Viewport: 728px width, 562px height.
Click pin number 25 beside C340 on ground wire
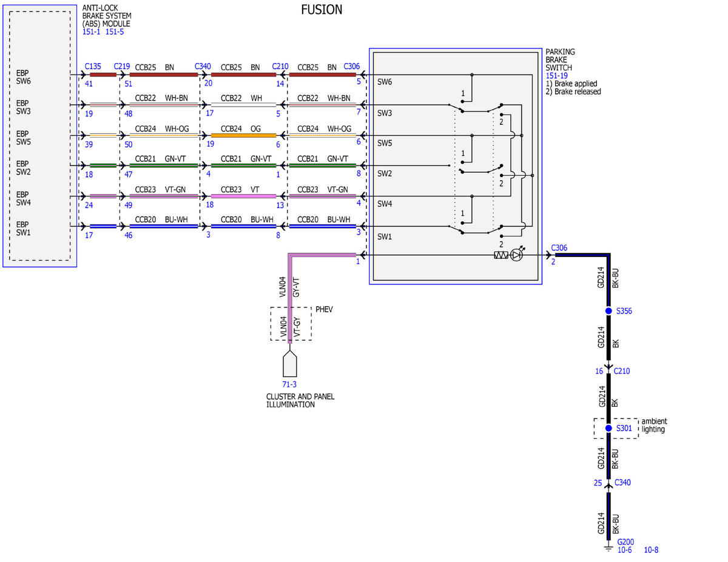pos(598,483)
